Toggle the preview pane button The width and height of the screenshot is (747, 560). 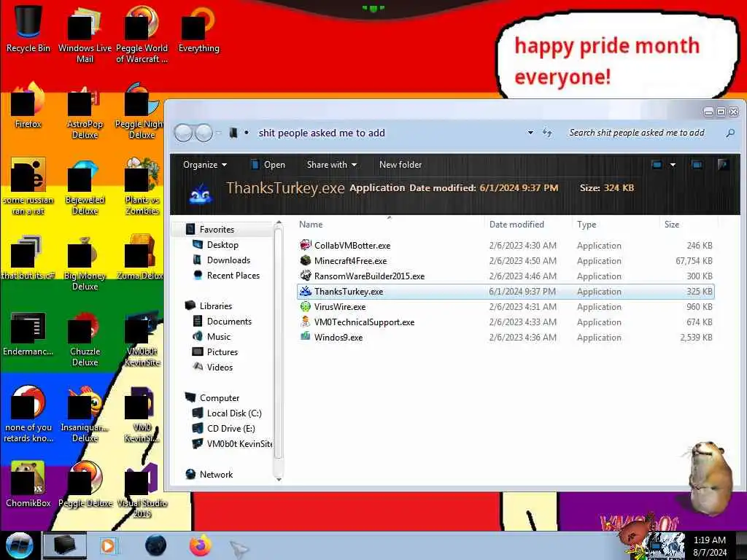[x=697, y=165]
